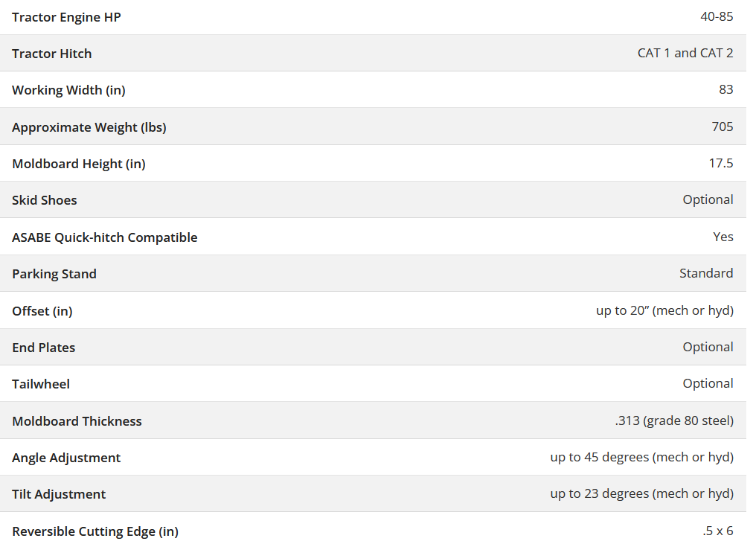Click the Tractor Engine HP label

tap(66, 17)
